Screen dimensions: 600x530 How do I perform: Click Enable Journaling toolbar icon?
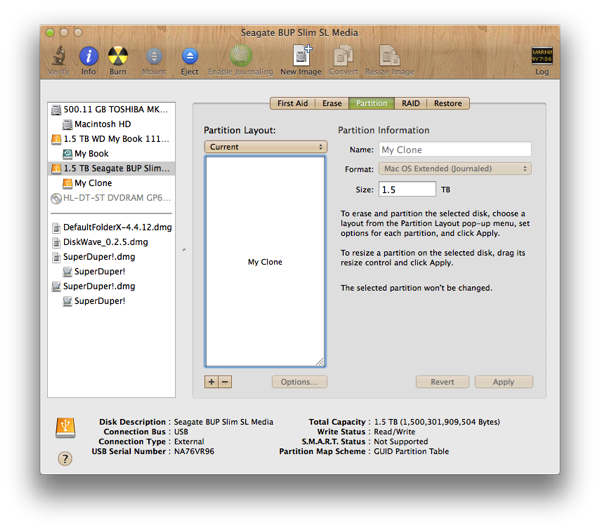[240, 55]
